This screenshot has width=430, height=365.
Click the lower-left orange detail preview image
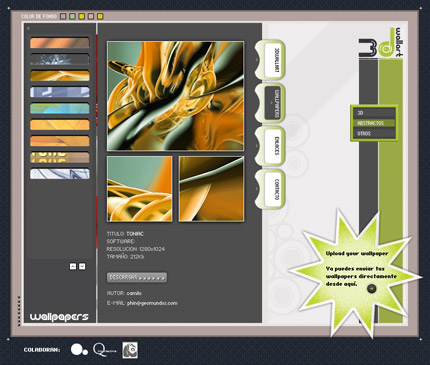pos(140,189)
